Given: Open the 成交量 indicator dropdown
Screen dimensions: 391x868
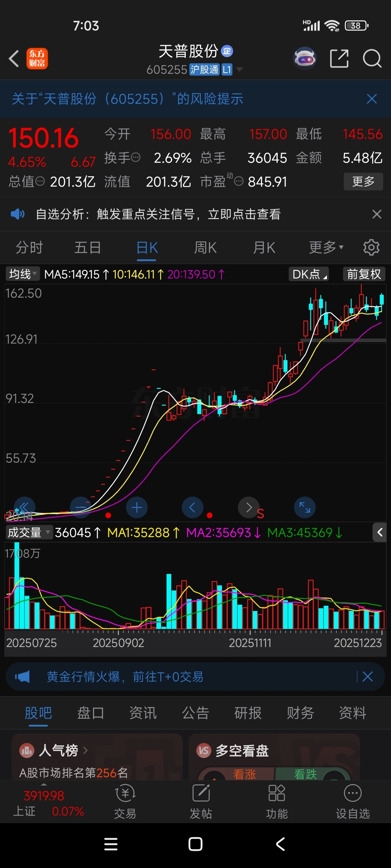Looking at the screenshot, I should 29,532.
